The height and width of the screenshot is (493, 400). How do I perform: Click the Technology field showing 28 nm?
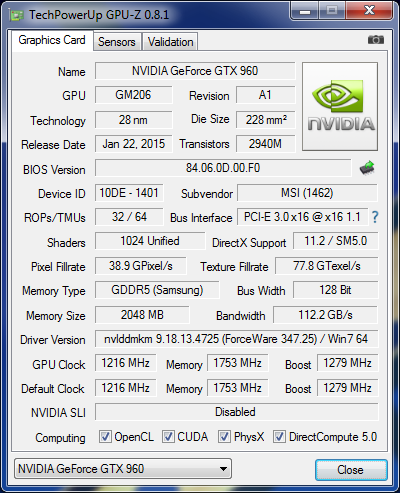[x=133, y=119]
